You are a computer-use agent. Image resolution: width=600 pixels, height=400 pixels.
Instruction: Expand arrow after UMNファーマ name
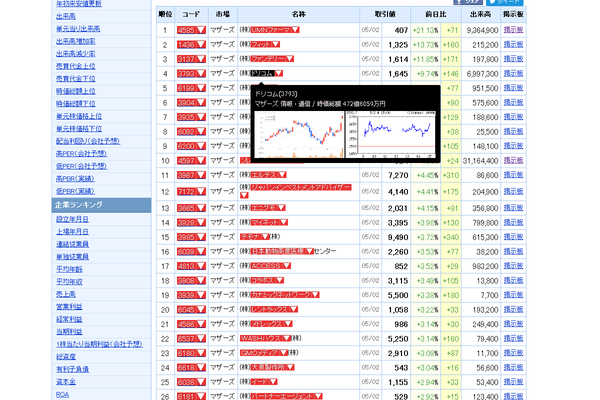coord(295,30)
